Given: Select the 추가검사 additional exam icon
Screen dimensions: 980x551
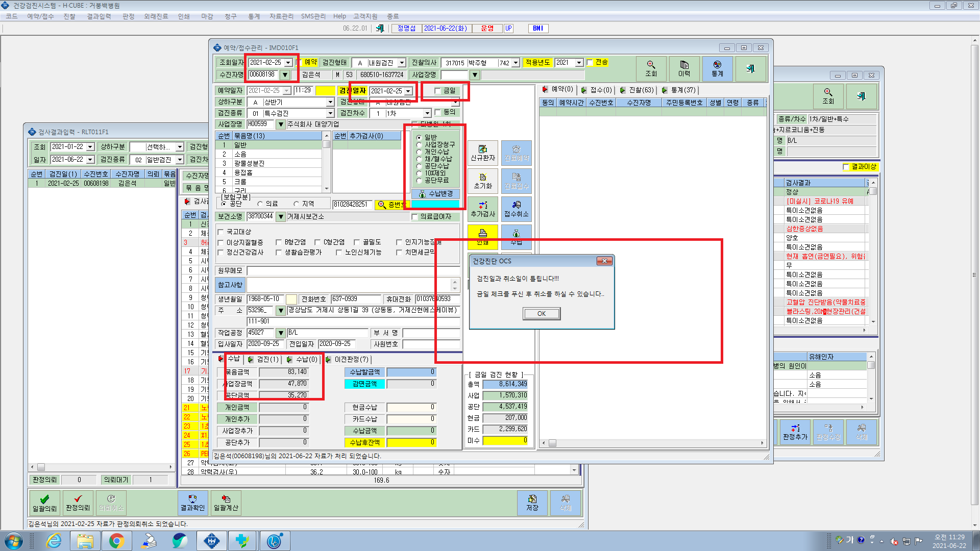Looking at the screenshot, I should (x=482, y=209).
